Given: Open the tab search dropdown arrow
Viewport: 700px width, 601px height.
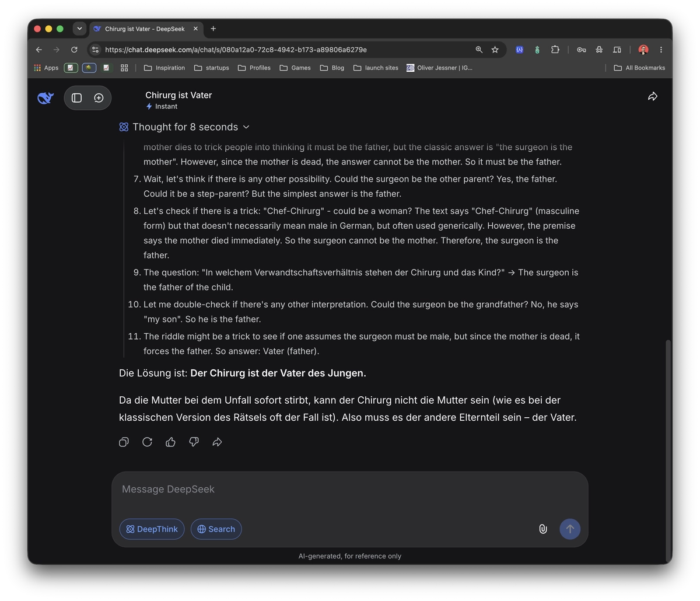Looking at the screenshot, I should point(79,29).
